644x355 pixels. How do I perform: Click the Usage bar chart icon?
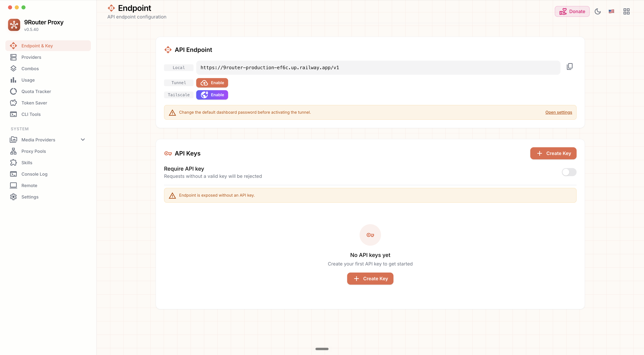coord(13,80)
